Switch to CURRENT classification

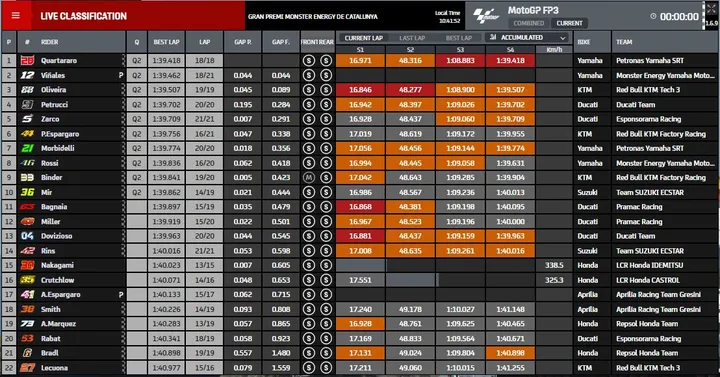point(569,23)
